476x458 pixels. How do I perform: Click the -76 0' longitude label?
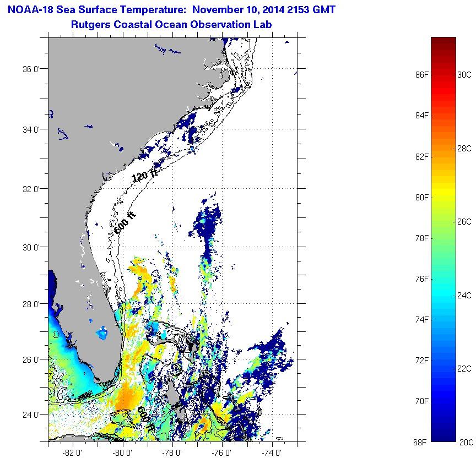[x=221, y=453]
